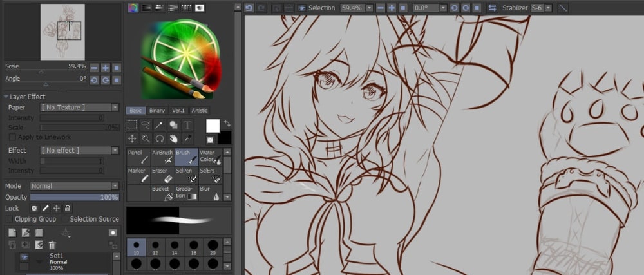Tick the Clipping Group checkbox
The image size is (644, 275).
coord(9,219)
